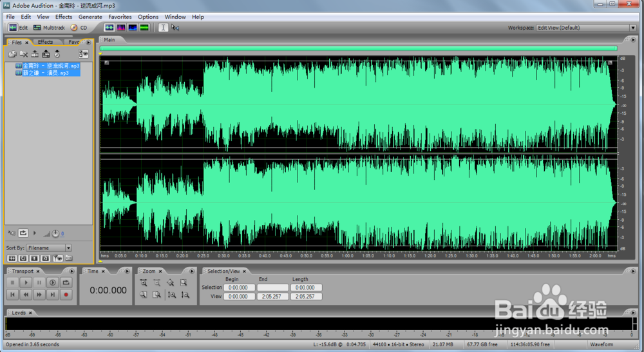Screen dimensions: 644x352
Task: Open the Window menu
Action: coord(175,17)
